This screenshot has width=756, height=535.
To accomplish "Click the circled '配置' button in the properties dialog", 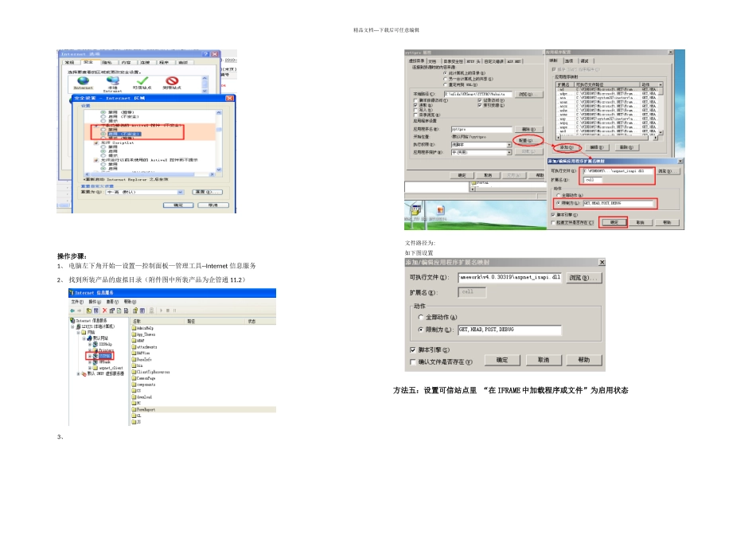I will tap(528, 140).
